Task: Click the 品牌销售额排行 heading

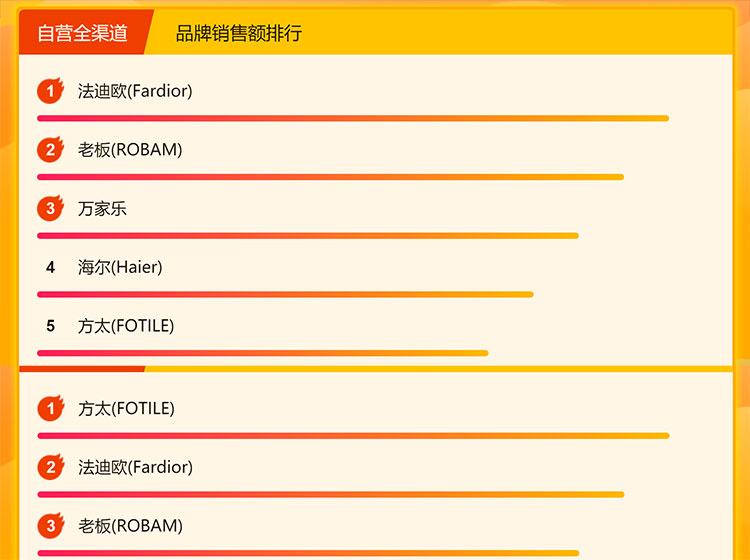Action: coord(239,33)
